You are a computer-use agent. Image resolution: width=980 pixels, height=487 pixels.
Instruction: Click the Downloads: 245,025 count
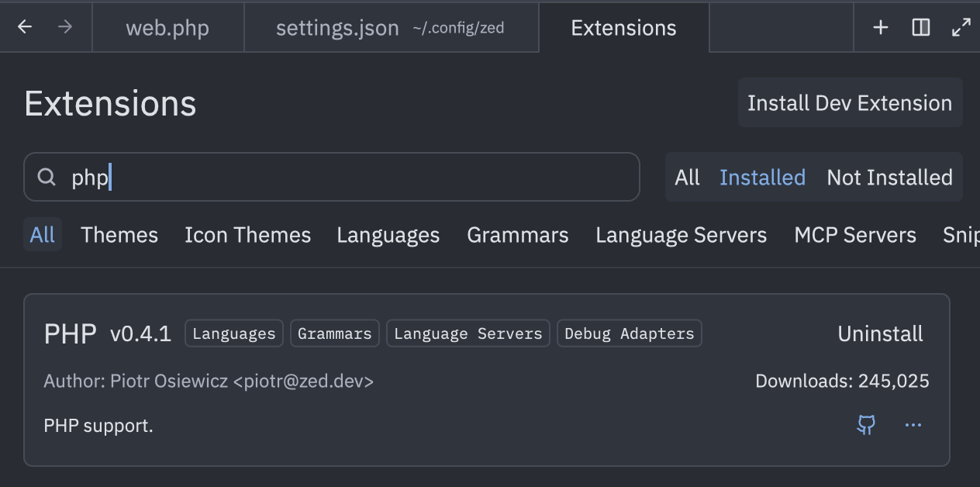[x=842, y=381]
